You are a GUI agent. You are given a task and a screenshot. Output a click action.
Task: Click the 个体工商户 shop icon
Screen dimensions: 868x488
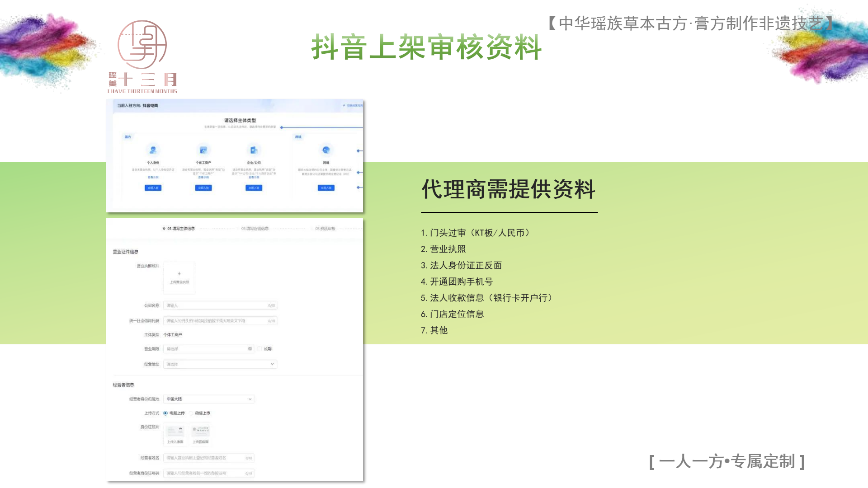(x=203, y=150)
